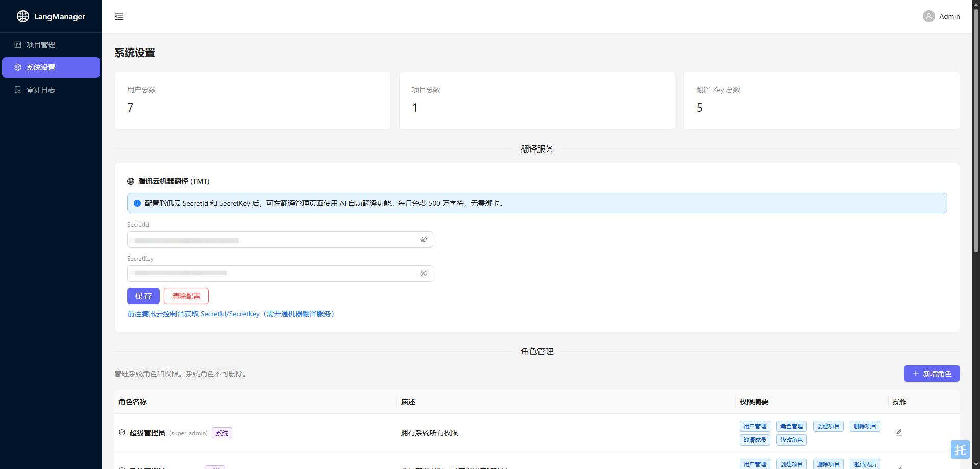This screenshot has height=469, width=980.
Task: Click the 系统设置 gear icon
Action: click(18, 67)
